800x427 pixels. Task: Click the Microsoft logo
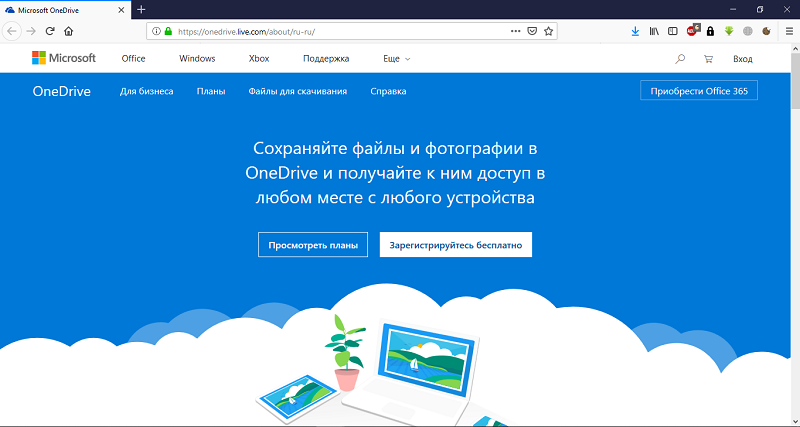64,58
